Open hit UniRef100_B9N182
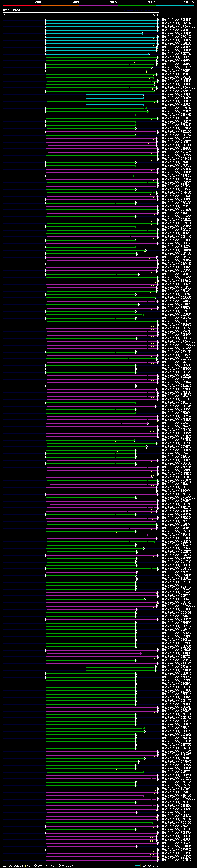 click(177, 23)
